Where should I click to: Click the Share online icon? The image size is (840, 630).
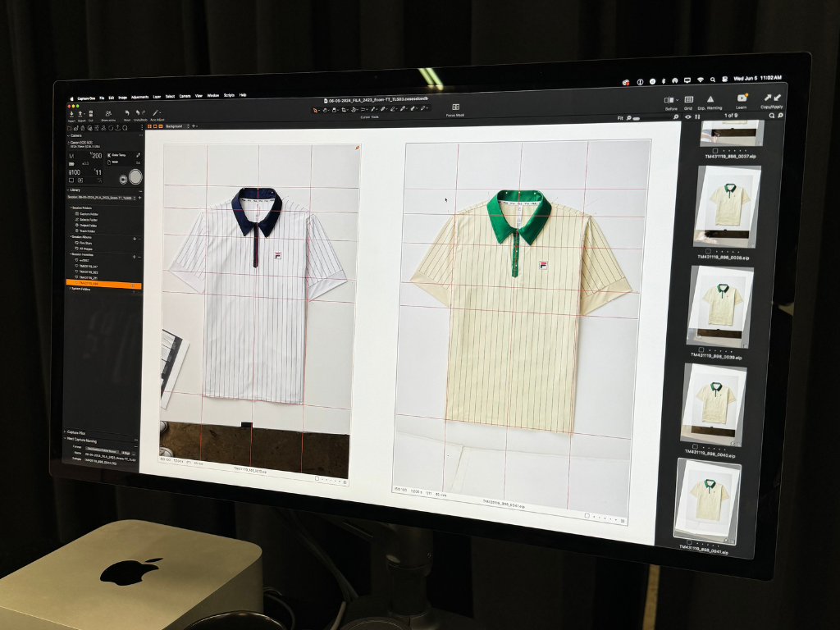coord(109,113)
